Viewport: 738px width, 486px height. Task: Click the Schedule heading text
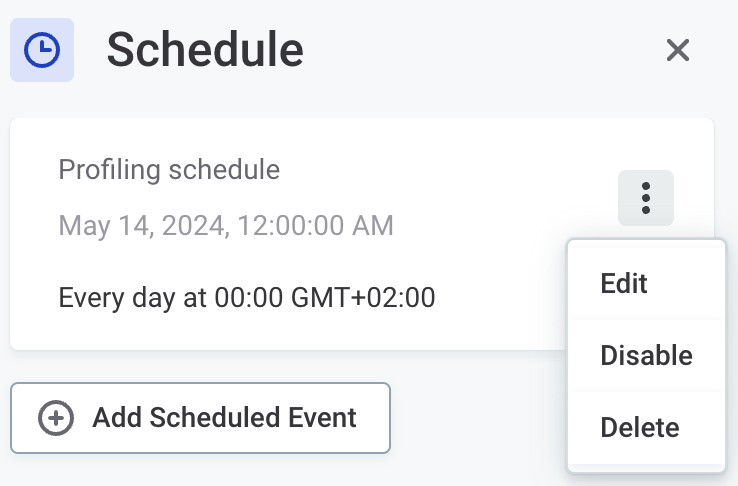coord(205,50)
